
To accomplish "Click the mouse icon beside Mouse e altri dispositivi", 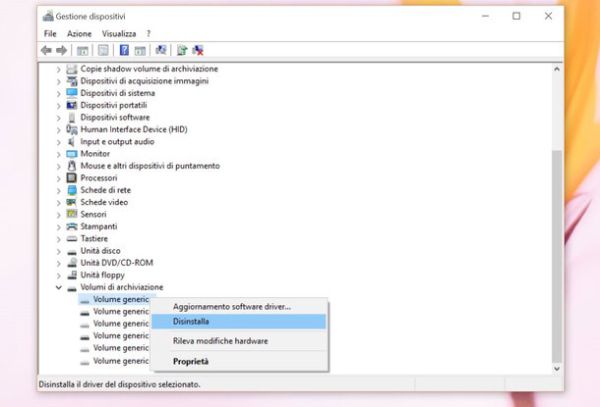I will click(x=72, y=166).
